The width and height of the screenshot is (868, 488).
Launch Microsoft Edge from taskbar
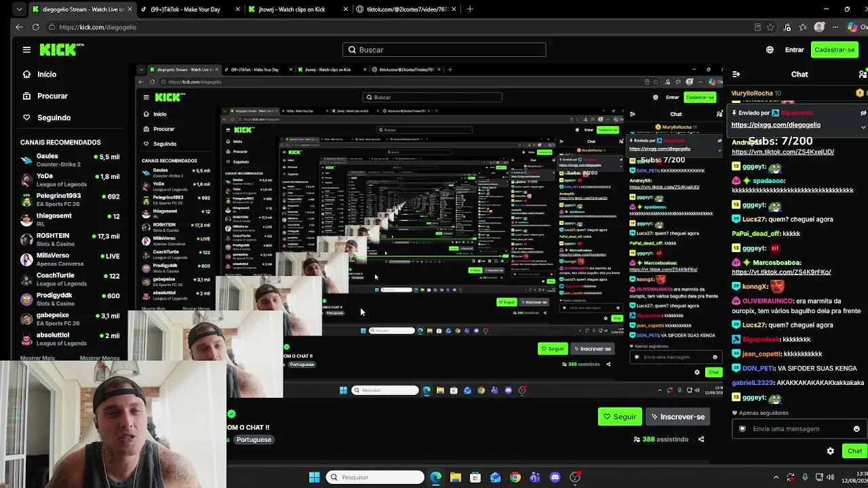coord(435,477)
